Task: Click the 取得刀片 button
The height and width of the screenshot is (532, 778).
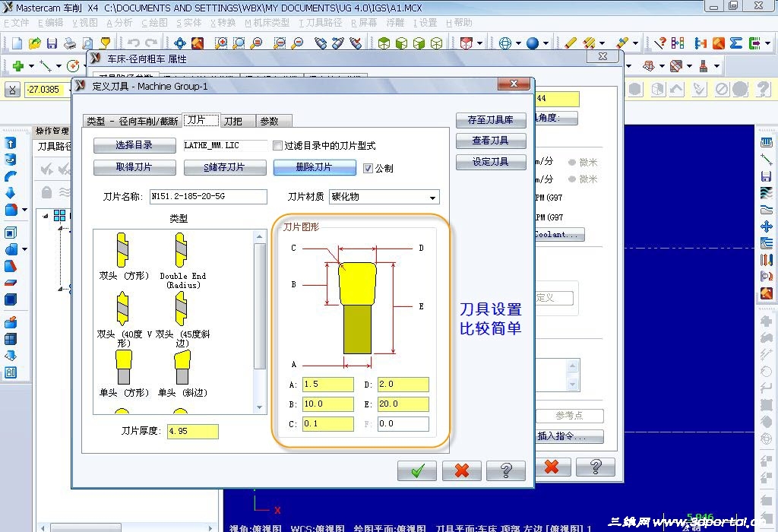Action: pyautogui.click(x=134, y=167)
